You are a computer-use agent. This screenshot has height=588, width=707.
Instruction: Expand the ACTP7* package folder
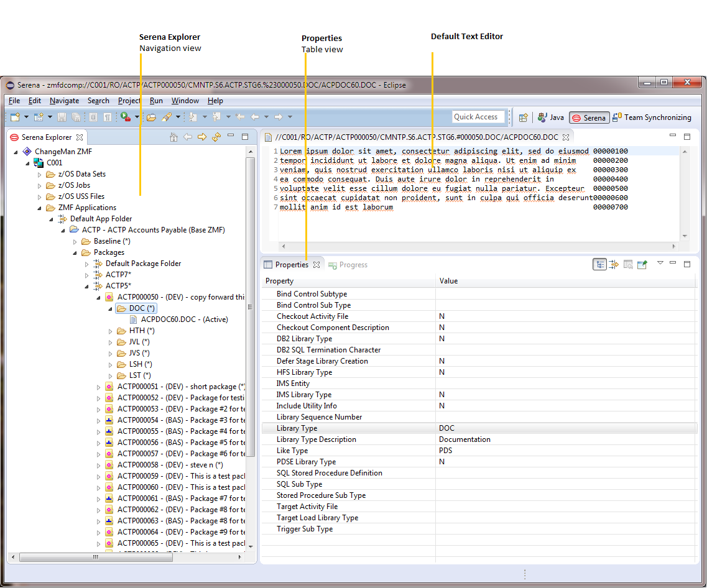pos(86,275)
